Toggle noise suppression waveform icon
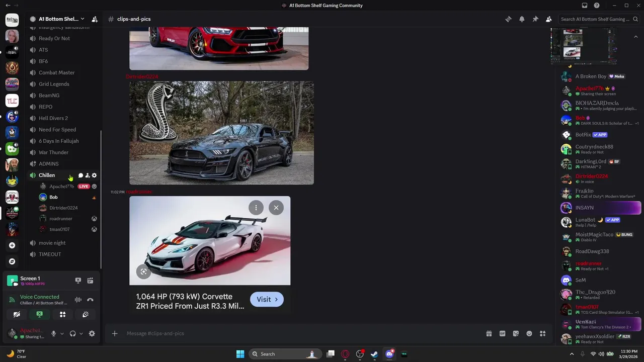Viewport: 644px width, 362px height. (x=78, y=300)
